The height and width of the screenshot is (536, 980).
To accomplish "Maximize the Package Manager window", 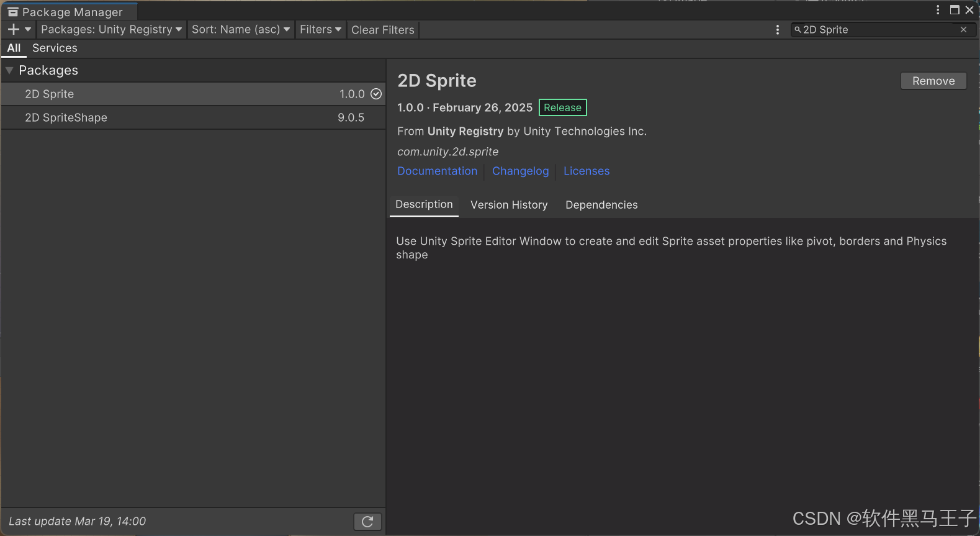I will 955,10.
